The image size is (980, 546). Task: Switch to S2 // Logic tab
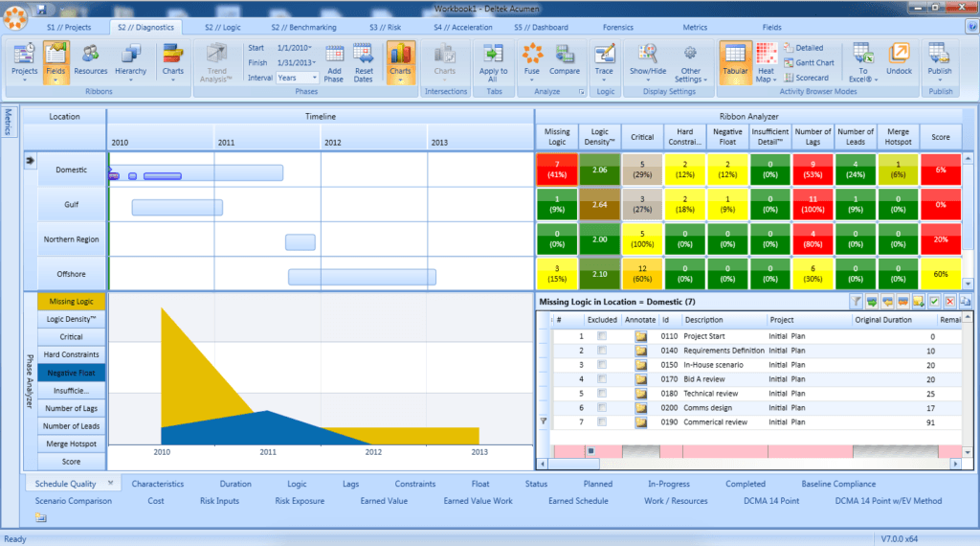click(222, 28)
